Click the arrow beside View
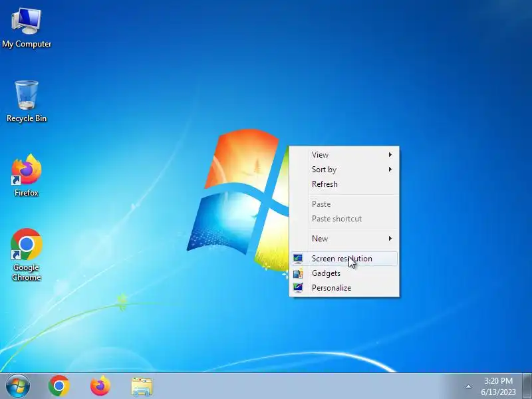The width and height of the screenshot is (532, 399). tap(390, 155)
